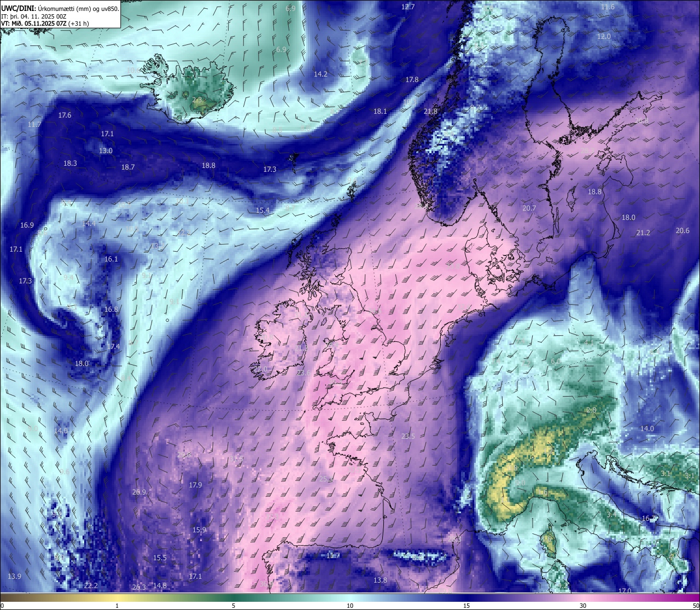Screen dimensions: 700x610
Task: Click the 12.0 value over Scandinavia
Action: 604,37
